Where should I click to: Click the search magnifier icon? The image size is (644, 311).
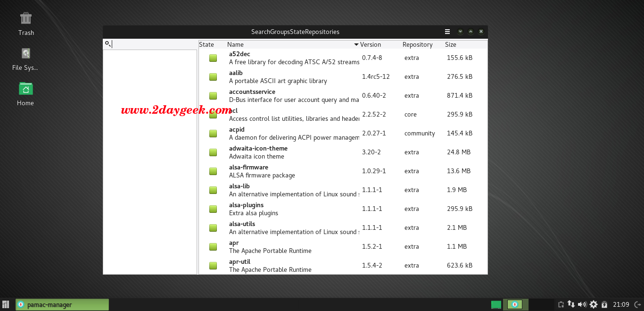[108, 44]
